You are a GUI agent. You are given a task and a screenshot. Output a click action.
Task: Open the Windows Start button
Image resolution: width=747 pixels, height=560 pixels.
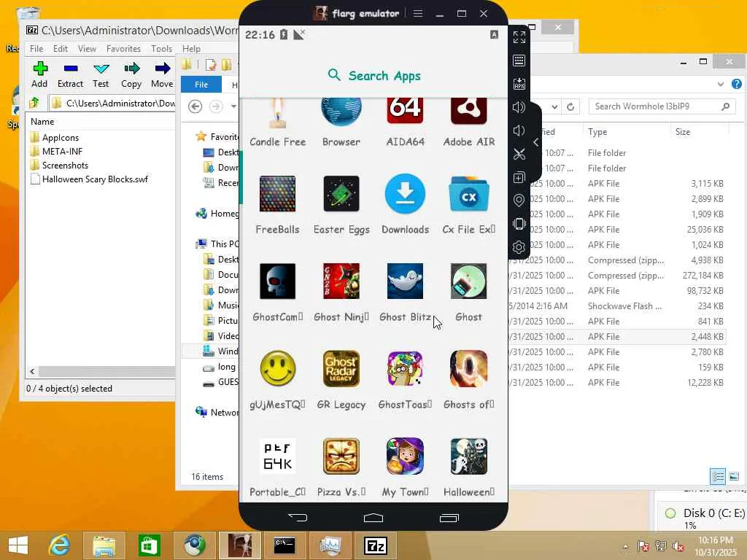18,545
